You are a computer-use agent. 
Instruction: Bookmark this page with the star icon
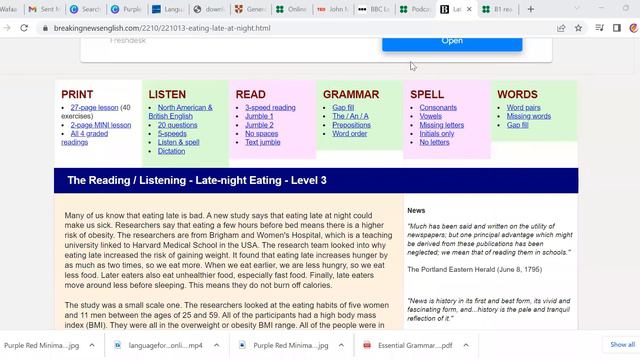578,28
